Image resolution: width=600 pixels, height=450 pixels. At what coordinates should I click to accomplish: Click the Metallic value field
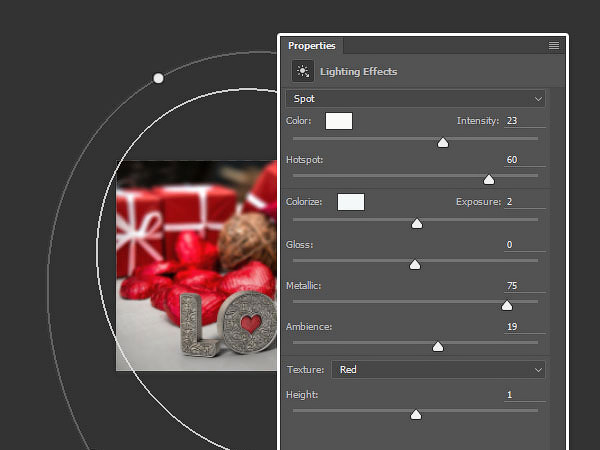[x=525, y=286]
